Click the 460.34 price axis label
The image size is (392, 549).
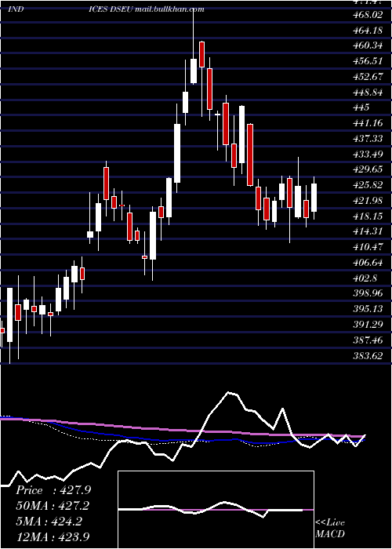[x=368, y=45]
